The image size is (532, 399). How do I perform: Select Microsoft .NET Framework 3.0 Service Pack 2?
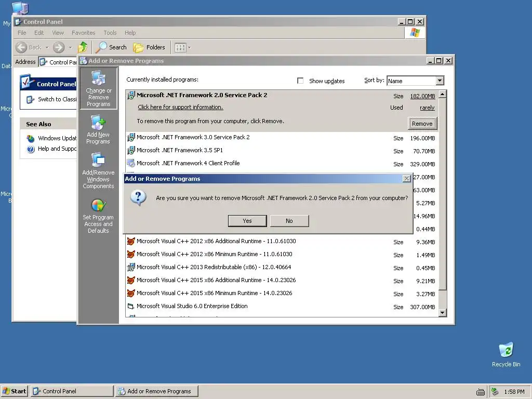tap(282, 137)
